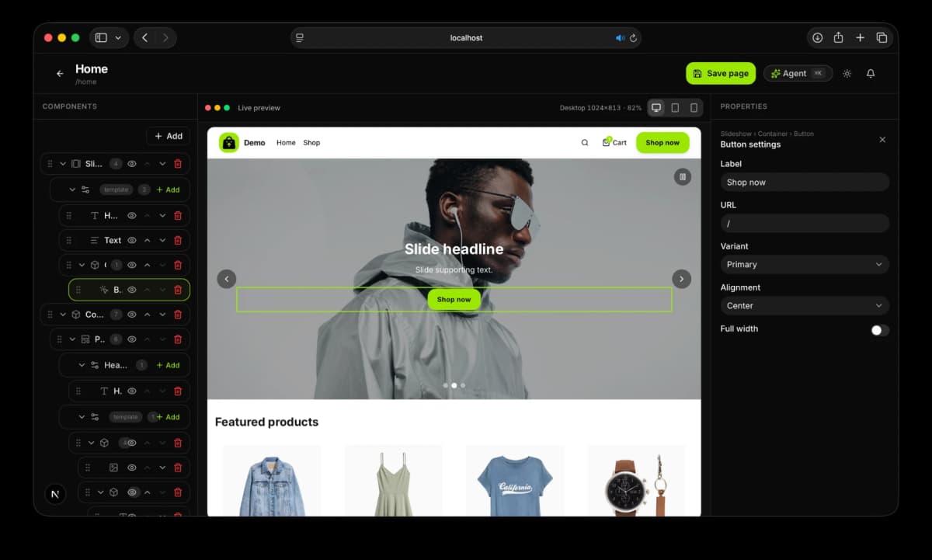Viewport: 932px width, 560px height.
Task: Hide the Co... component using its eye icon
Action: point(132,315)
